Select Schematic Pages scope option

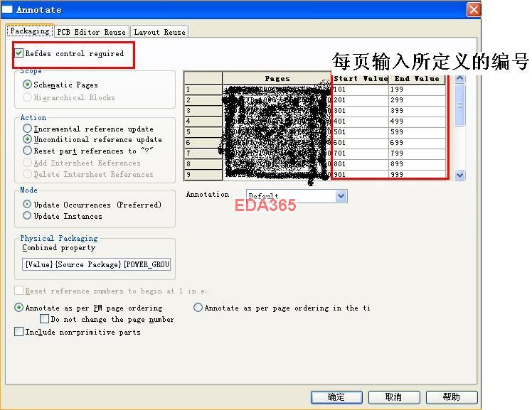pyautogui.click(x=27, y=85)
